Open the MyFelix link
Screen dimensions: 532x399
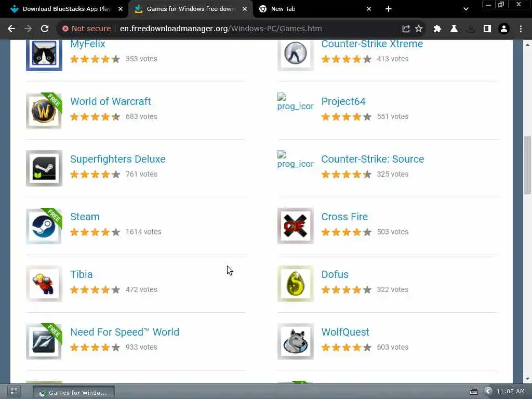click(x=87, y=44)
